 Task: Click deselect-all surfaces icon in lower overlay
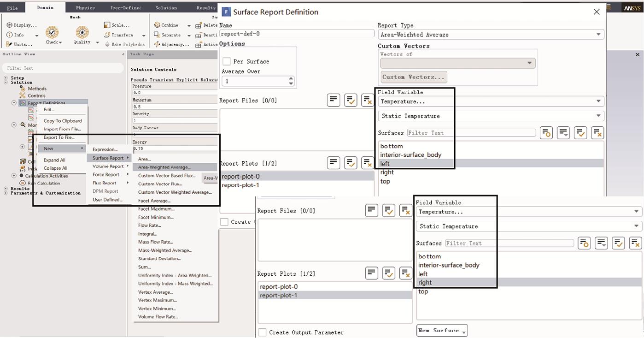(x=636, y=243)
